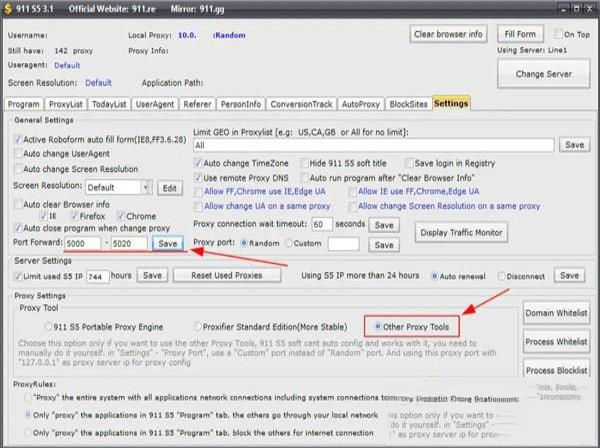Click the Change Server button
The image size is (600, 448).
point(543,74)
